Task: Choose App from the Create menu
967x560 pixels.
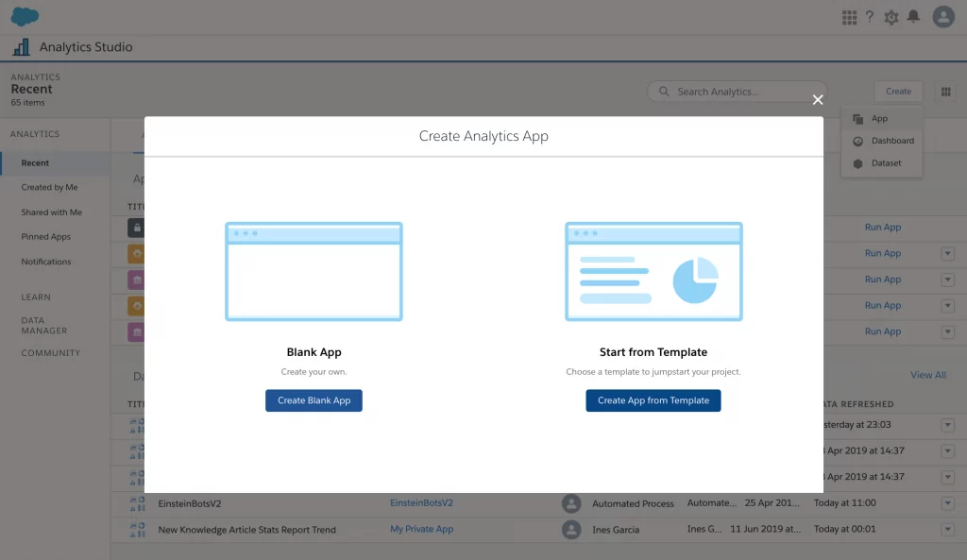Action: tap(882, 118)
